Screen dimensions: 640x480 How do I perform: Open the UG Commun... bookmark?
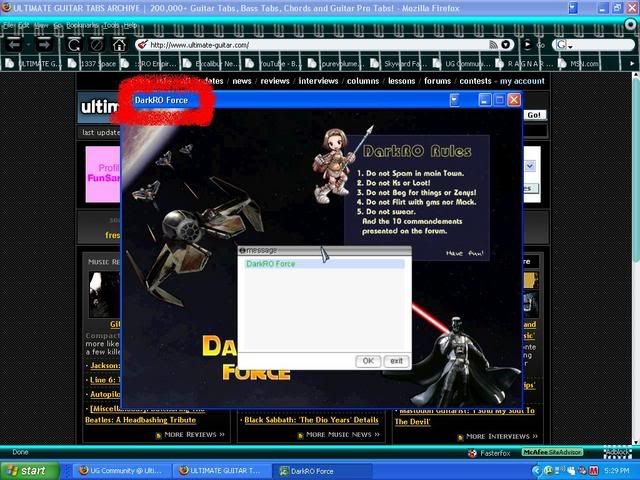click(462, 64)
